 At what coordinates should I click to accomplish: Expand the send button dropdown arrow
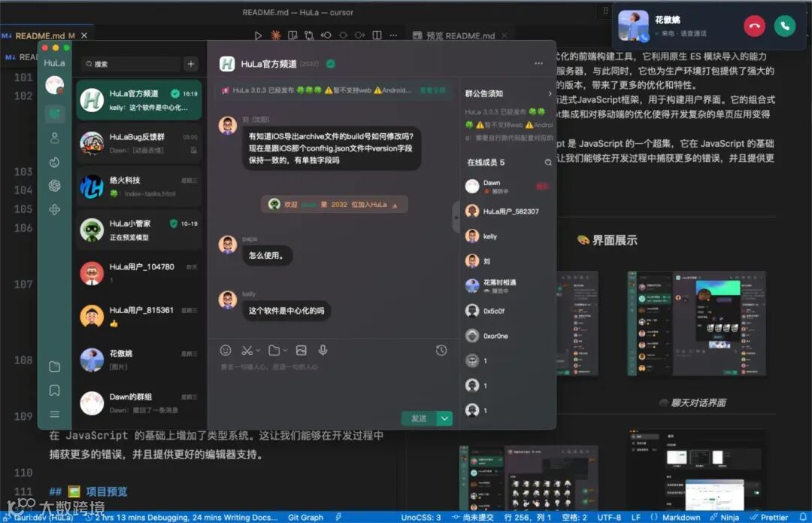click(444, 418)
